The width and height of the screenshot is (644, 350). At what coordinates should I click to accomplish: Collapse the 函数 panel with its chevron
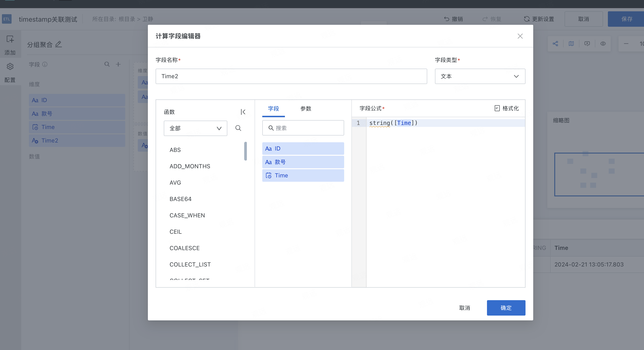click(x=243, y=112)
